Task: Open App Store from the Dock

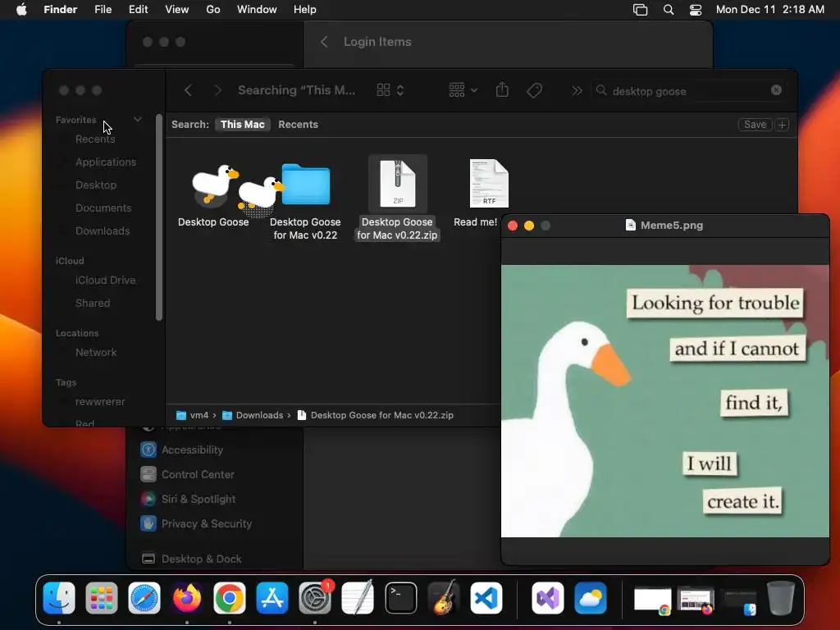Action: coord(272,598)
